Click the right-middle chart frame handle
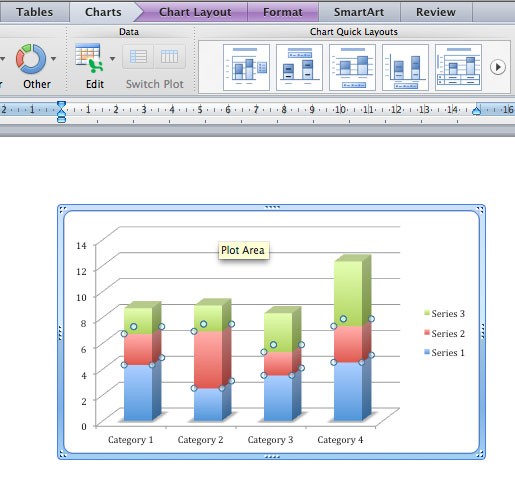 (483, 332)
